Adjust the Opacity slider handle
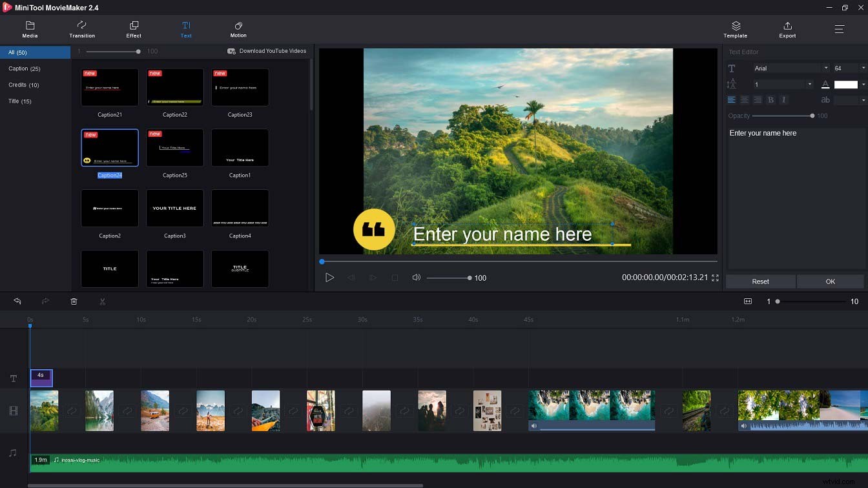This screenshot has height=488, width=868. [811, 116]
